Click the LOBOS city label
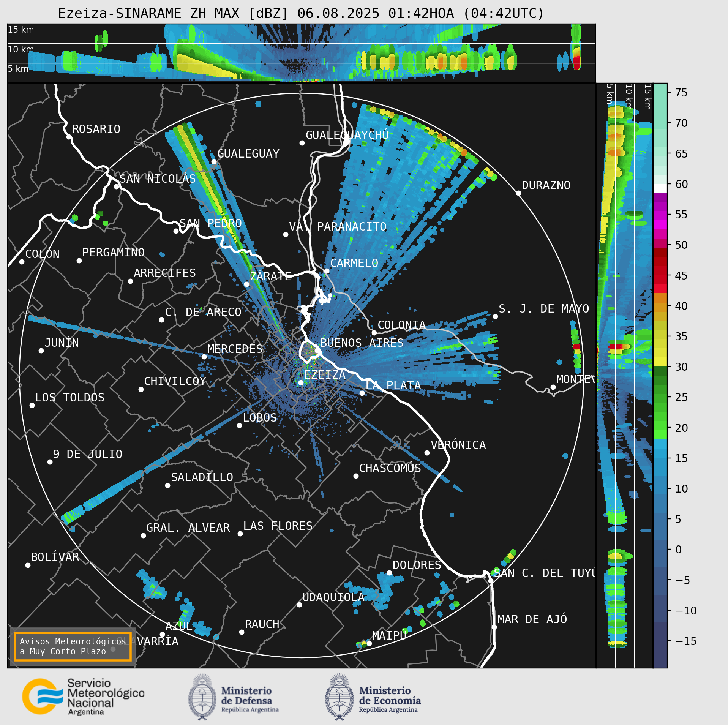Image resolution: width=728 pixels, height=725 pixels. [x=260, y=418]
